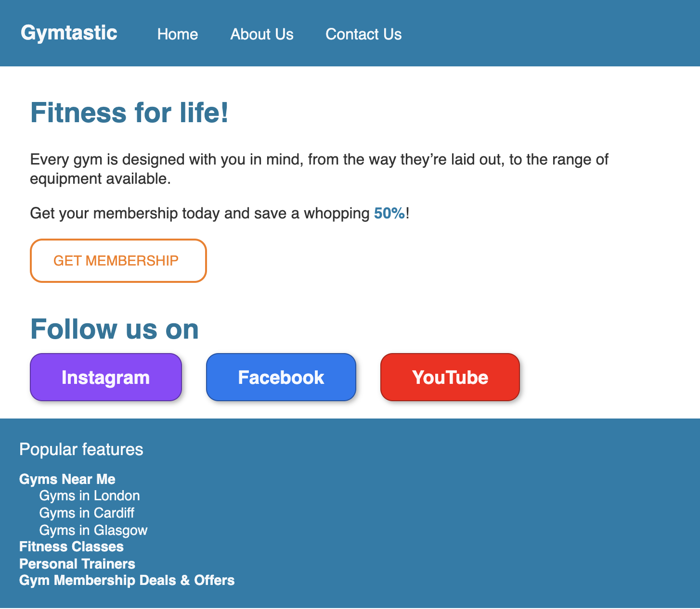Click the Gyms in Cardiff link
This screenshot has height=609, width=700.
point(86,513)
